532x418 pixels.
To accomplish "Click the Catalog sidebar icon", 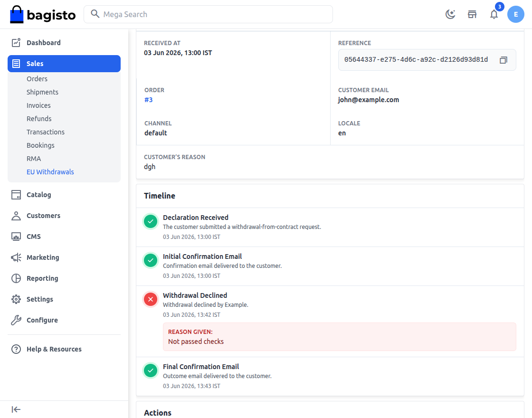I will point(16,195).
